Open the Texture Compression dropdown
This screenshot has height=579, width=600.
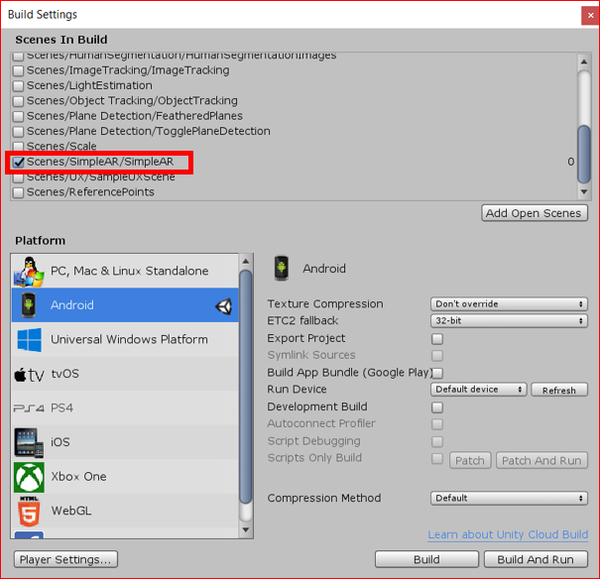(509, 304)
